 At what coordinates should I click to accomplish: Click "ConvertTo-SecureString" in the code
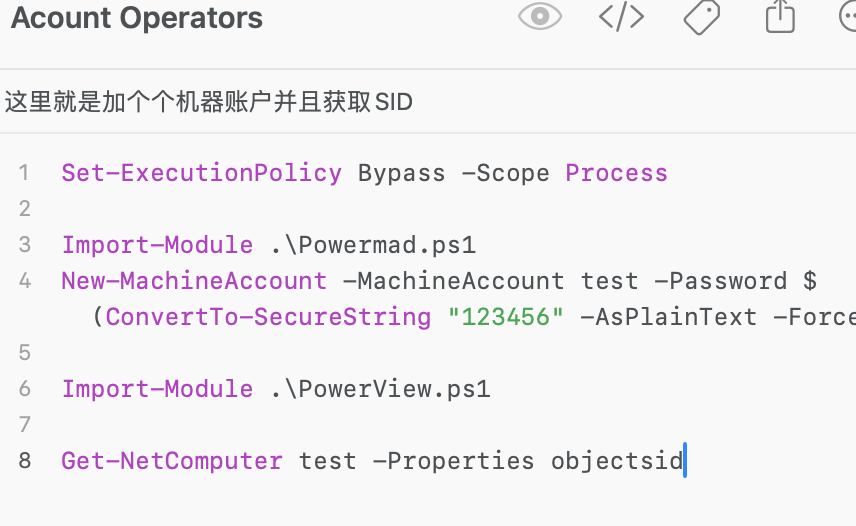coord(268,317)
